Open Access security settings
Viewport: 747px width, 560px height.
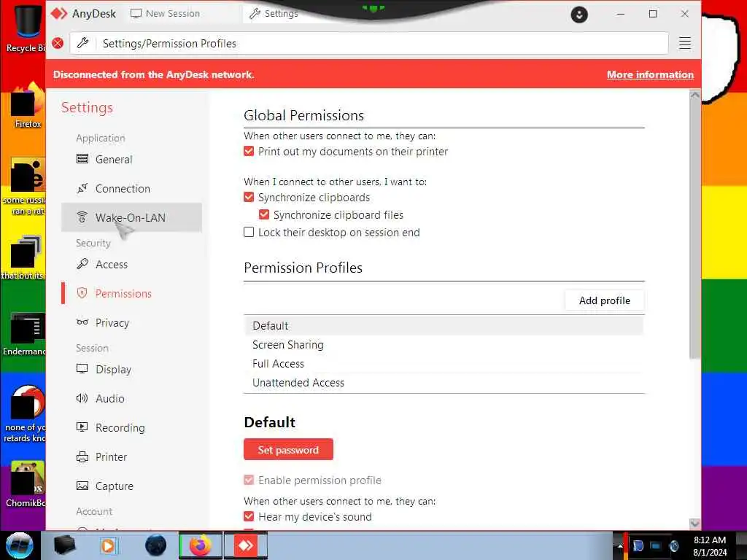pyautogui.click(x=131, y=264)
